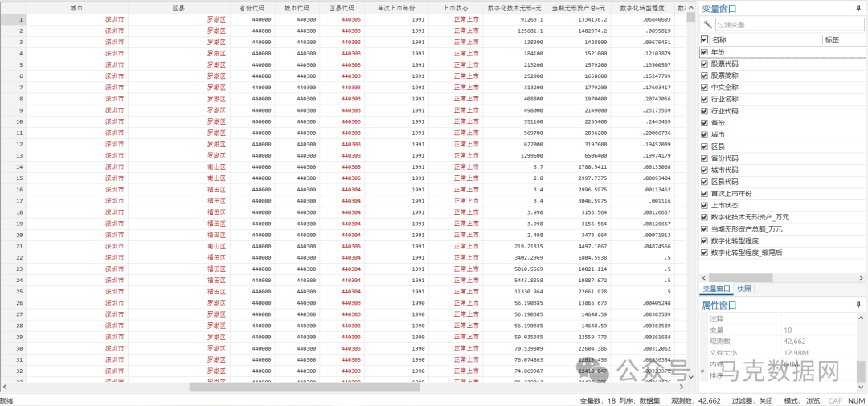This screenshot has height=406, width=868.
Task: Select the 上市状态 column header in data grid
Action: (x=456, y=8)
